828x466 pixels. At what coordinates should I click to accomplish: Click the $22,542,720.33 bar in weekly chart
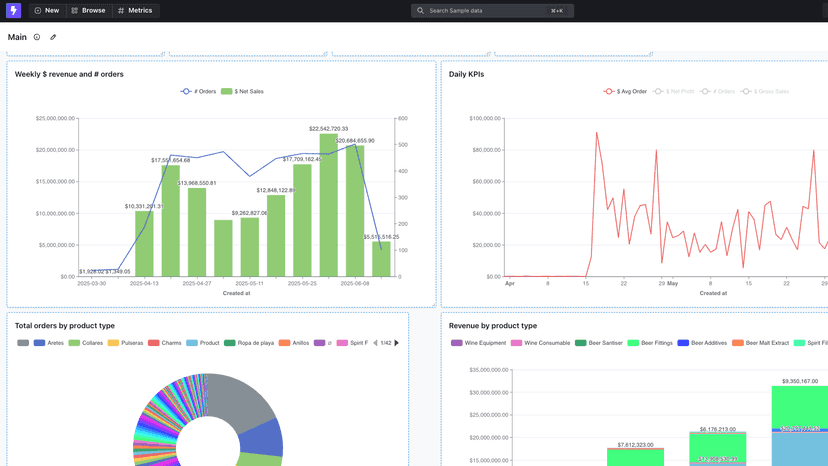coord(328,205)
